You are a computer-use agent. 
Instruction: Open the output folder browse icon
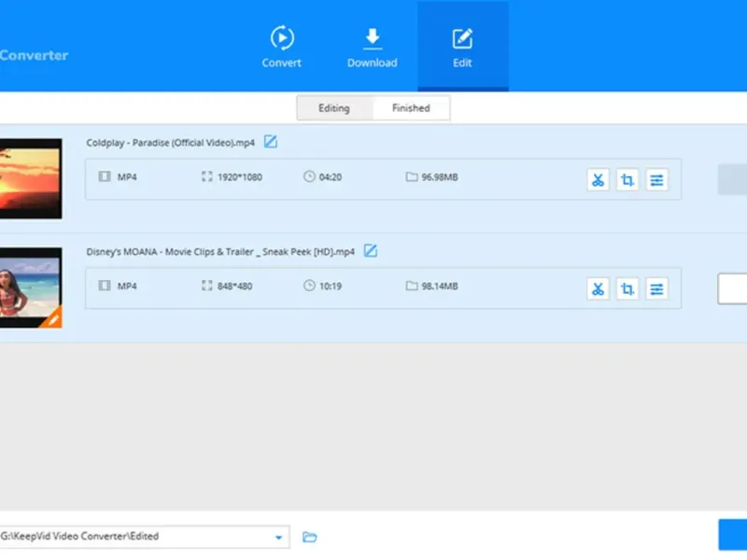pos(310,538)
